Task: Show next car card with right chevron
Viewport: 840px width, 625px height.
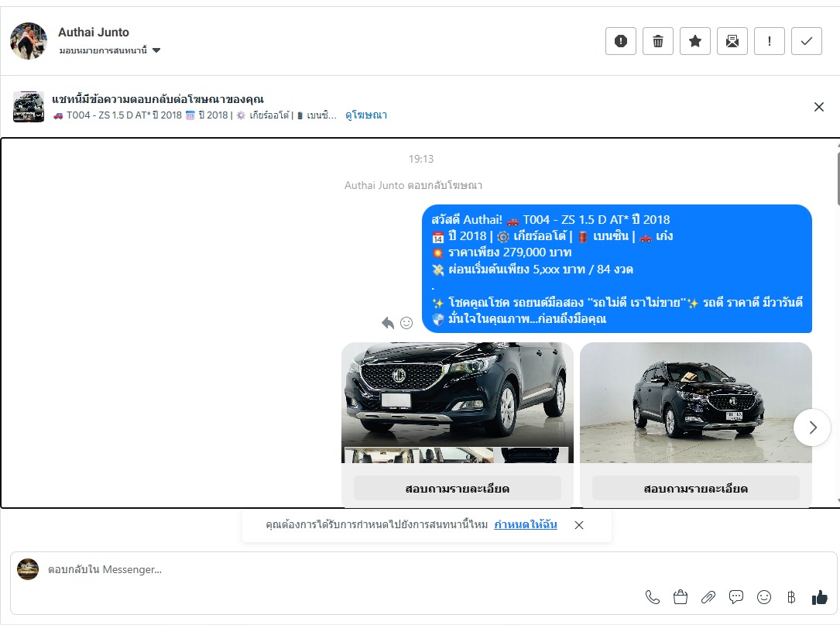Action: tap(812, 428)
